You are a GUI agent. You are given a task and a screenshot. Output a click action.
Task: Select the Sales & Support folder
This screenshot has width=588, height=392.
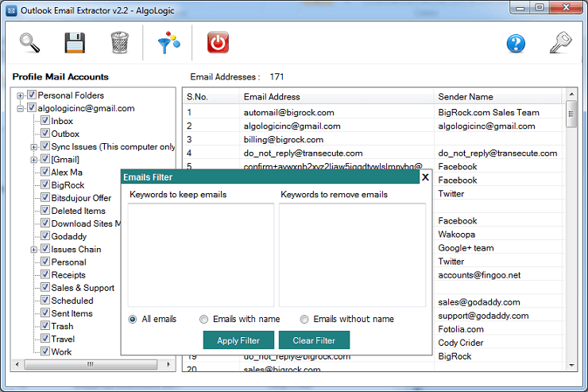click(83, 288)
